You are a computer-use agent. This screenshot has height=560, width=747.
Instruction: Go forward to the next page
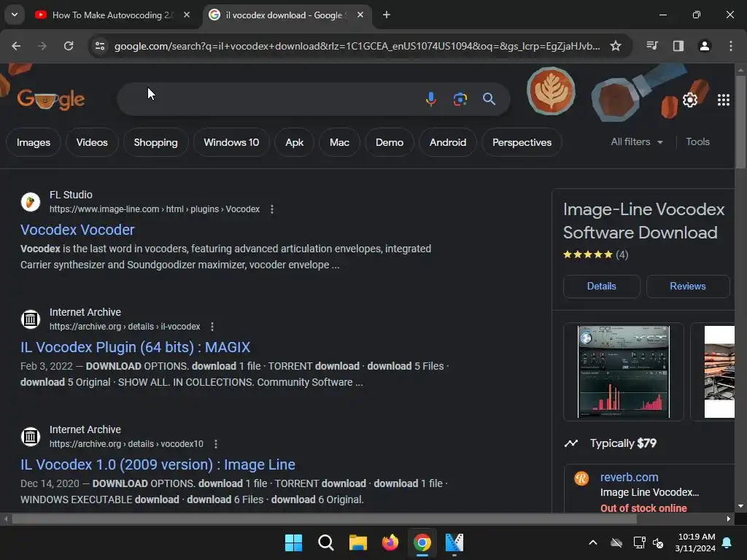point(42,46)
